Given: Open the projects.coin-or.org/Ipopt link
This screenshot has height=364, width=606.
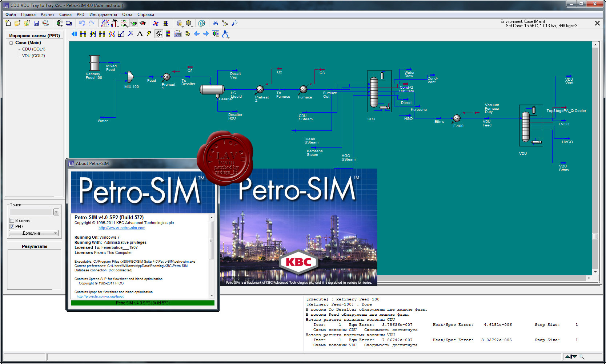Looking at the screenshot, I should click(x=100, y=296).
